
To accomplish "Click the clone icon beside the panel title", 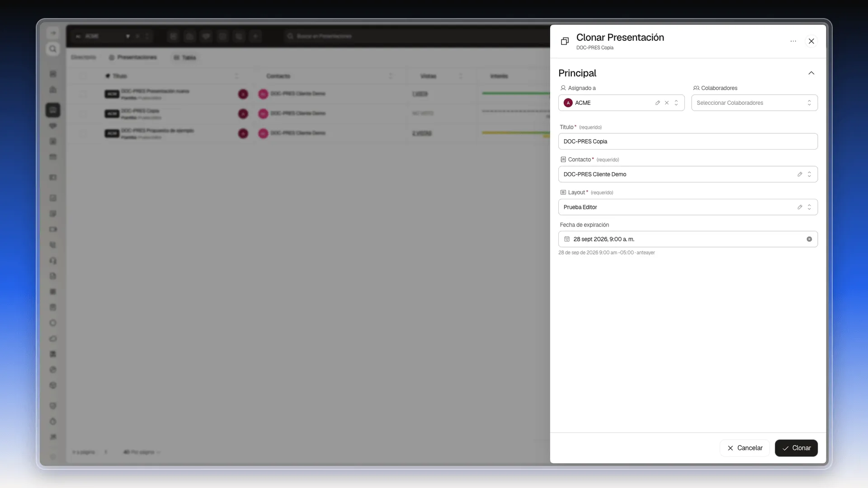I will 564,41.
